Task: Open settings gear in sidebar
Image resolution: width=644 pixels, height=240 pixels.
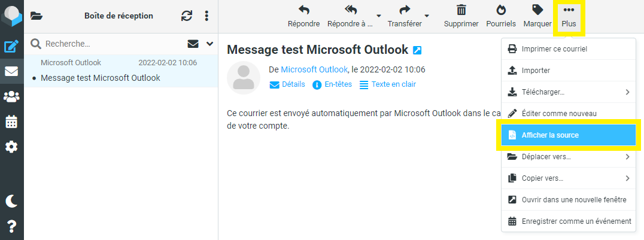Action: pyautogui.click(x=11, y=146)
